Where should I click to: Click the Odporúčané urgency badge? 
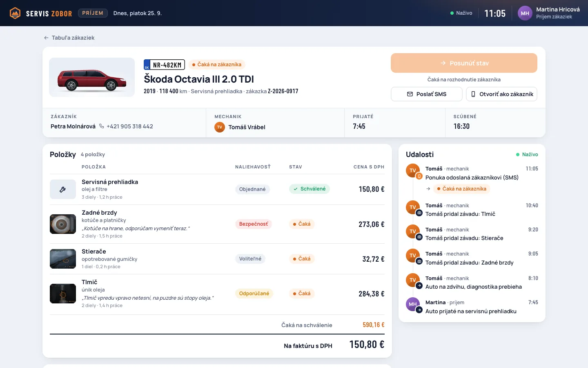tap(254, 294)
